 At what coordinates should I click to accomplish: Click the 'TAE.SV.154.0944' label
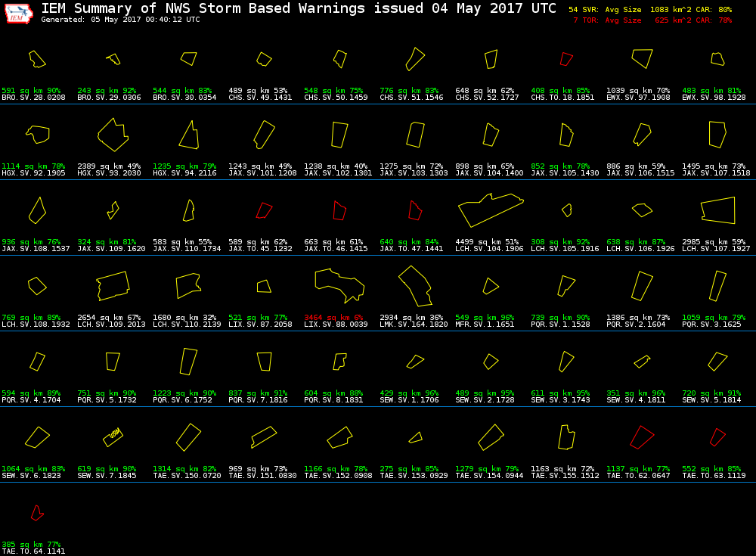pyautogui.click(x=489, y=476)
